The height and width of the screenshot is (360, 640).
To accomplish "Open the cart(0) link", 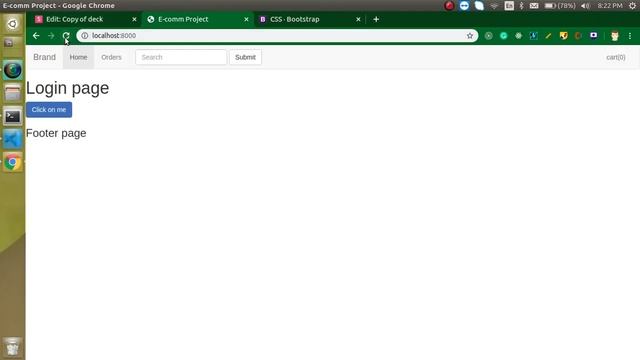I will point(616,57).
